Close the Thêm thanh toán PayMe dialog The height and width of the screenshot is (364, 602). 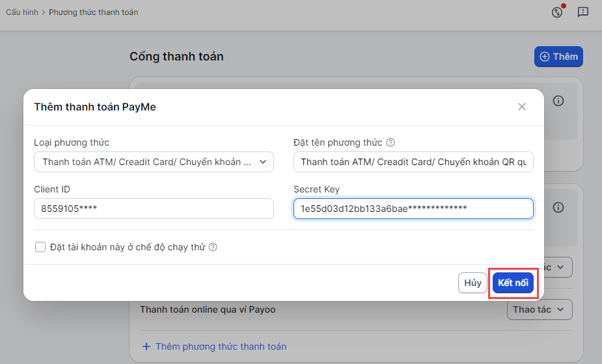pos(521,107)
